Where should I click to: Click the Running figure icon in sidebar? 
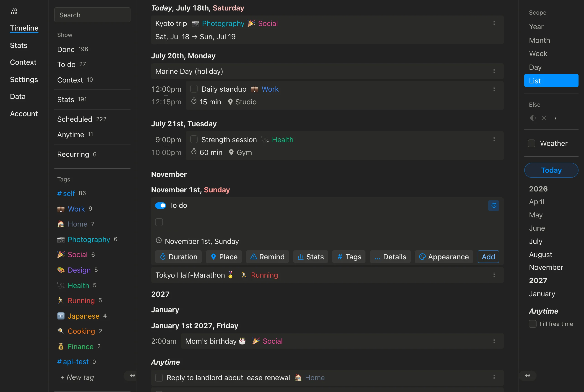coord(61,301)
